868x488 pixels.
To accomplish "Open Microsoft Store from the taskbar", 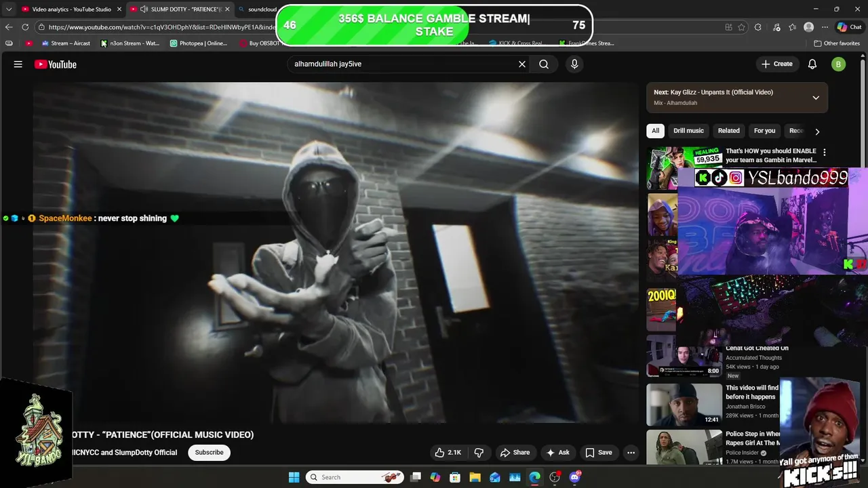I will point(455,477).
